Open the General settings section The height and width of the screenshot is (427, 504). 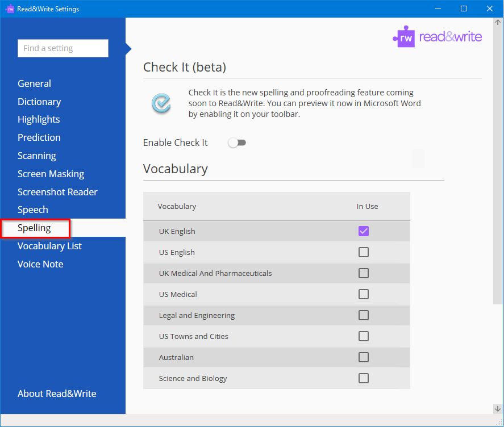tap(35, 83)
